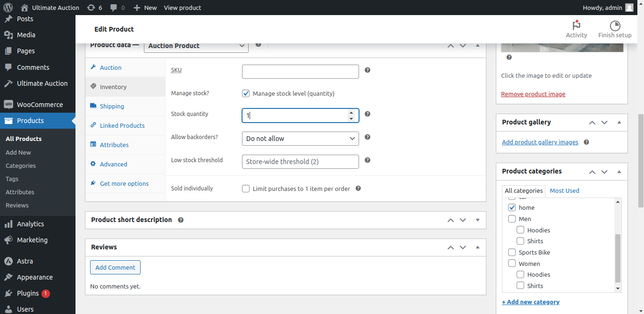Screen dimensions: 644x314
Task: Click help icon beside Add product gallery images
Action: [x=586, y=142]
